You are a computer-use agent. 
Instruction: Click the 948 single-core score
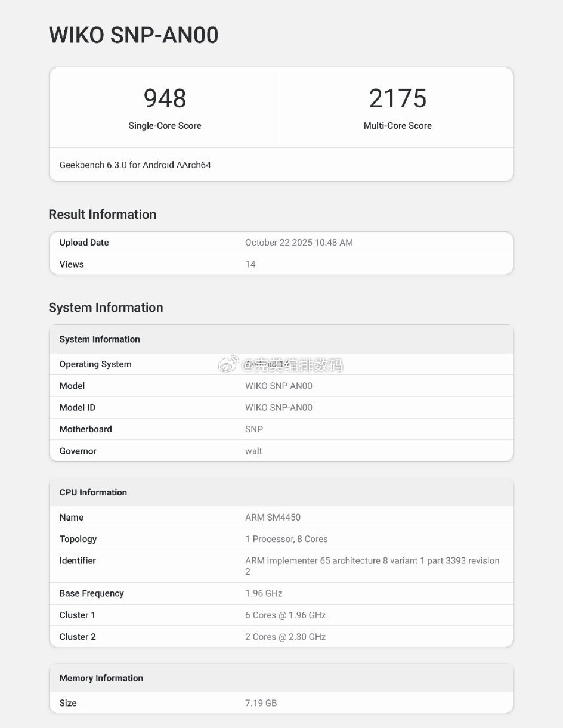tap(165, 98)
